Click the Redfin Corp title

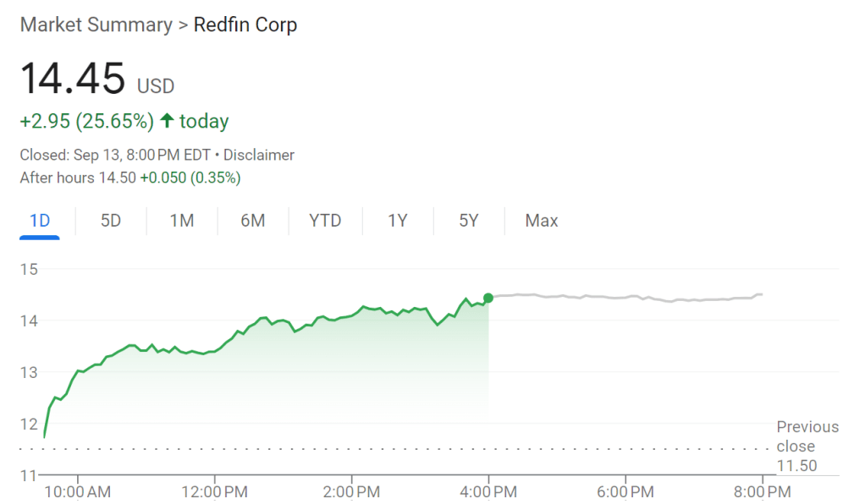tap(245, 25)
